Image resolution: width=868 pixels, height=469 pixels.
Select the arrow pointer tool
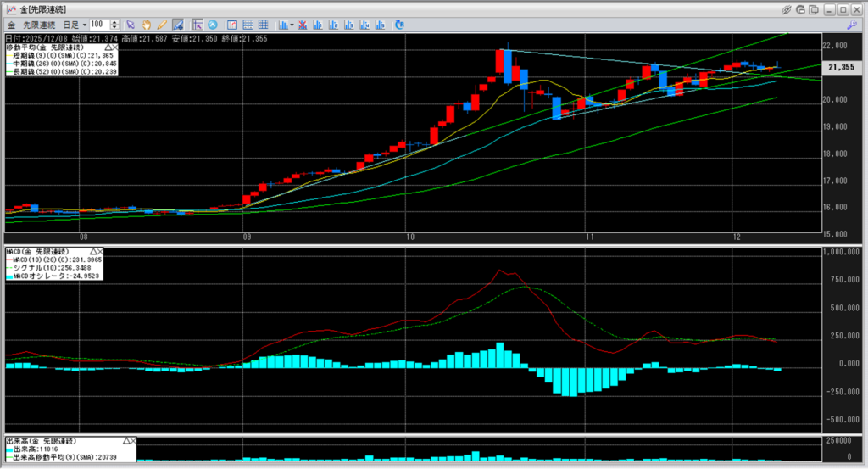(x=131, y=25)
